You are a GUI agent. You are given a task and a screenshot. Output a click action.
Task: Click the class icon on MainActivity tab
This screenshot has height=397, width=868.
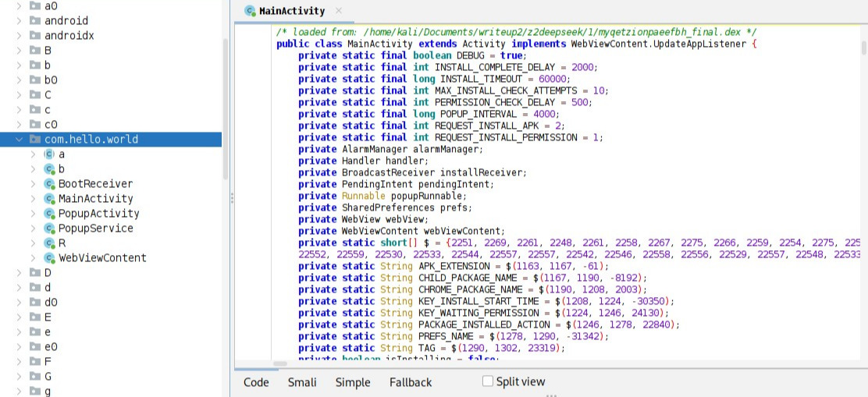(250, 12)
